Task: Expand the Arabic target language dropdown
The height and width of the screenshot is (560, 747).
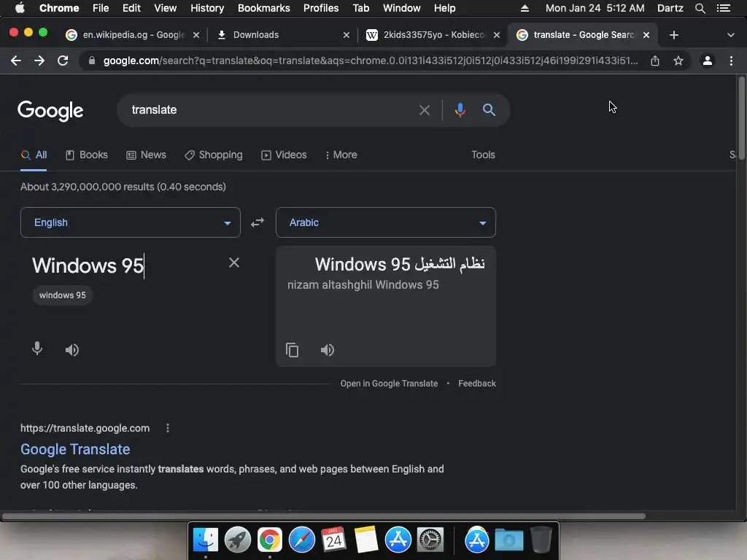Action: pyautogui.click(x=386, y=222)
